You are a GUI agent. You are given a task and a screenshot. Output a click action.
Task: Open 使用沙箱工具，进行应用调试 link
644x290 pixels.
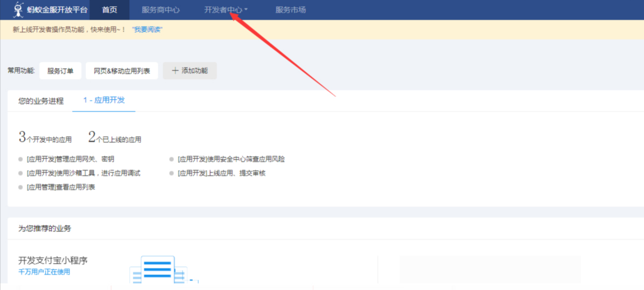pos(83,173)
